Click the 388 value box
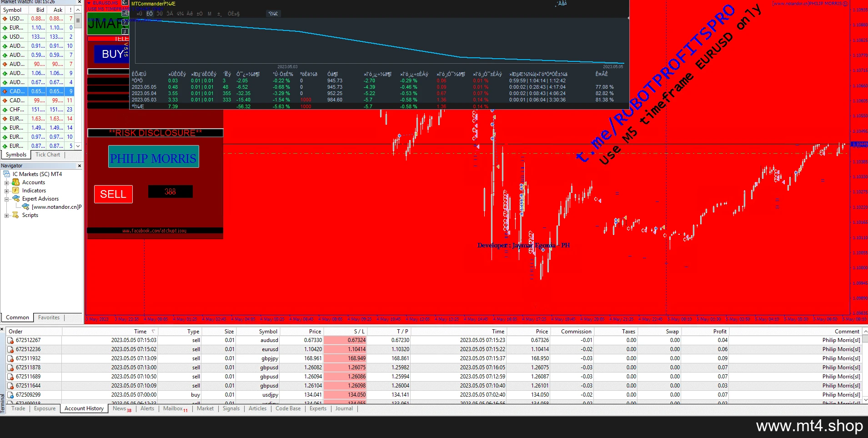Screen dimensions: 868x438 point(170,191)
